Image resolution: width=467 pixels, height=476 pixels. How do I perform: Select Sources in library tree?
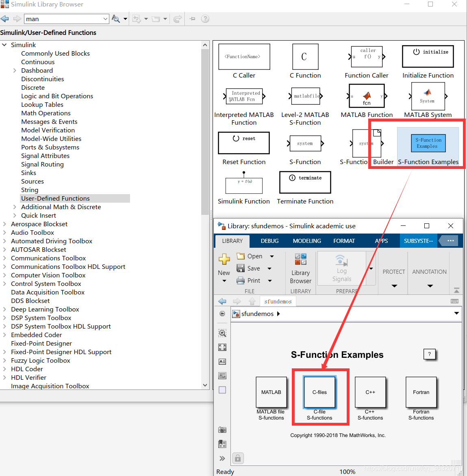pos(32,182)
